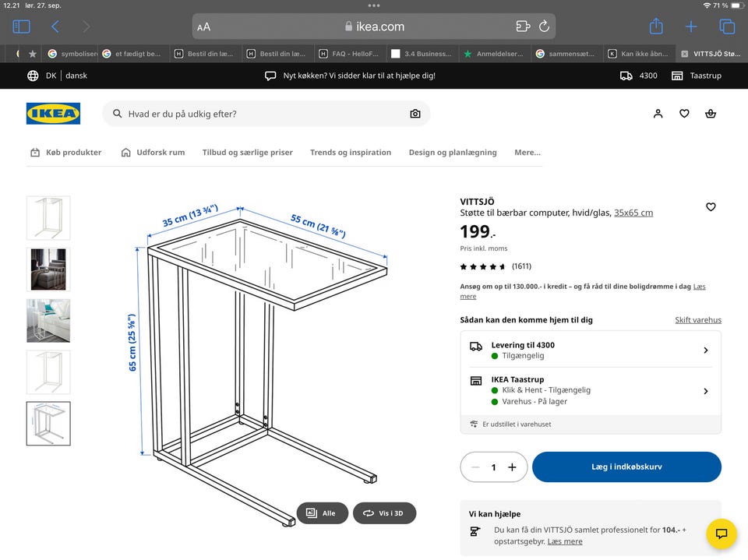This screenshot has width=748, height=560.
Task: Open 'Tilbud og særlige priser'
Action: (x=248, y=153)
